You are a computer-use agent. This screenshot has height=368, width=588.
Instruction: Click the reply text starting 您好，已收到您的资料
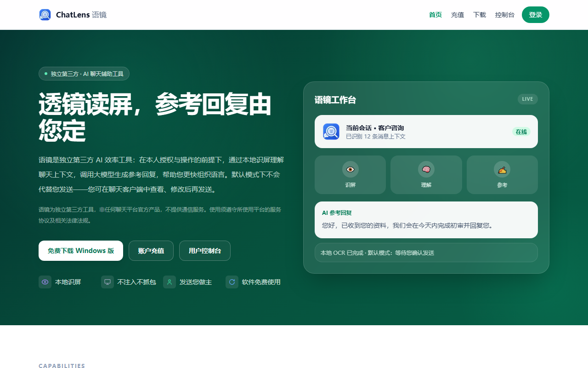pyautogui.click(x=407, y=226)
